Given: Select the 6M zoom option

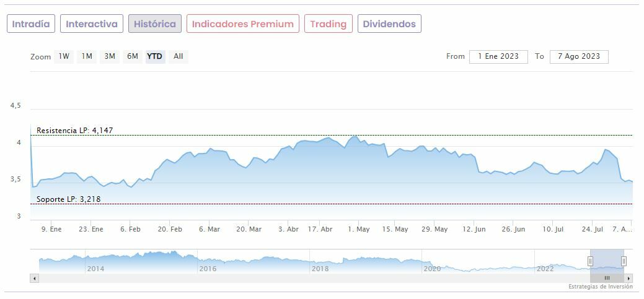Looking at the screenshot, I should pyautogui.click(x=133, y=56).
